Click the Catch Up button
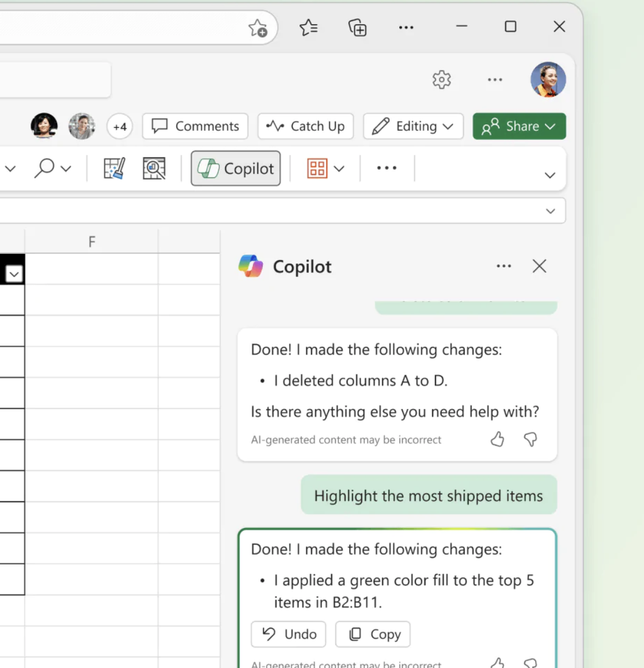Screen dimensions: 644x668 306,126
